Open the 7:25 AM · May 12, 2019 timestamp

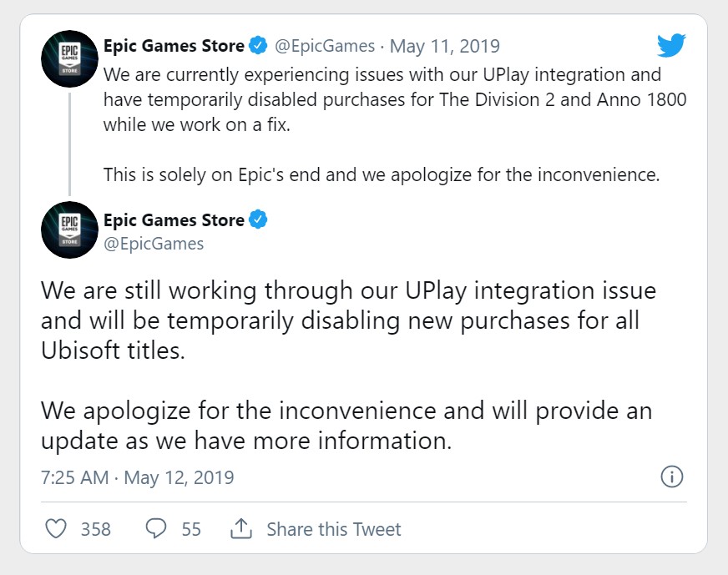[137, 478]
